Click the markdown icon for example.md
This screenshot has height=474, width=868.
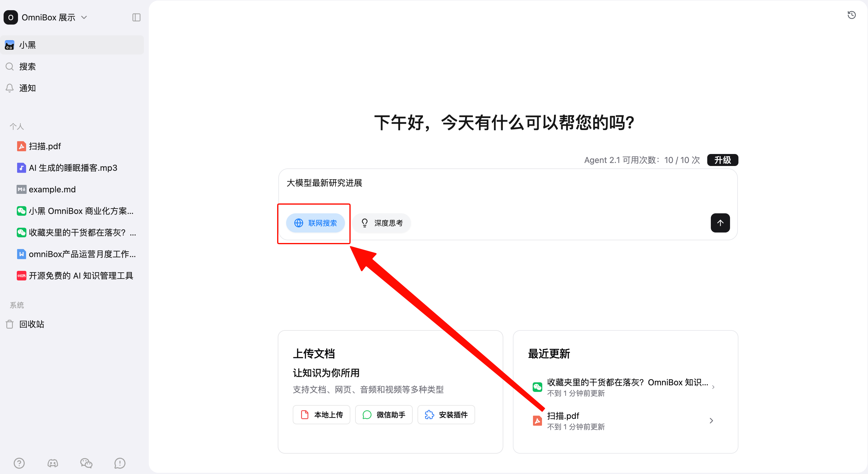pos(21,189)
